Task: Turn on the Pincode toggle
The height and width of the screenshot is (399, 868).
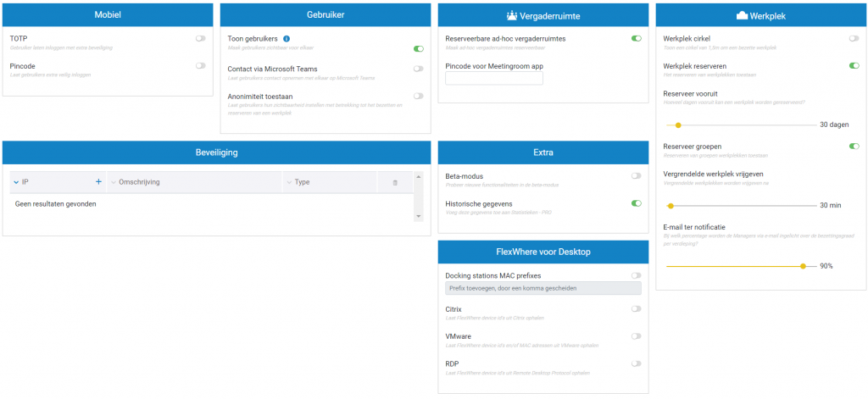Action: 200,66
